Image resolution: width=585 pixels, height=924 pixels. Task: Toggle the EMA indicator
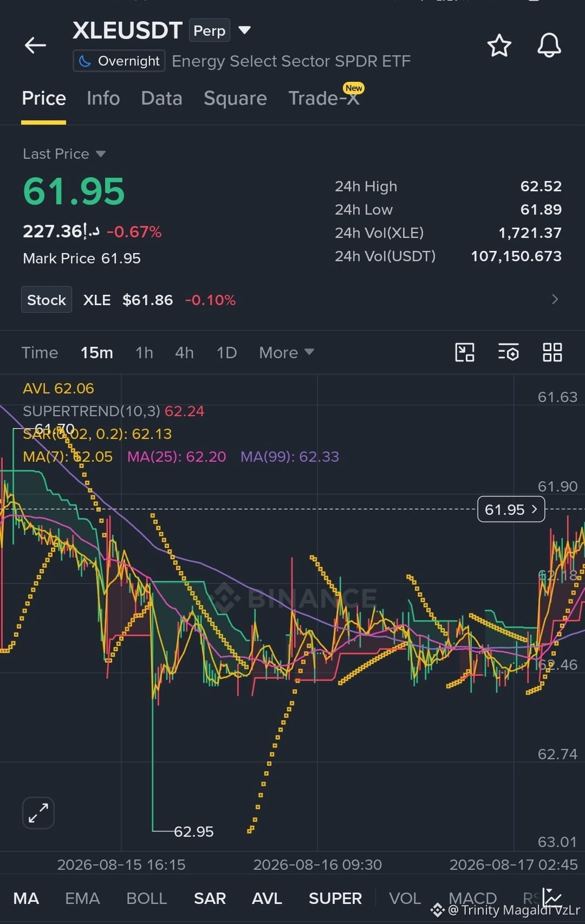tap(82, 898)
